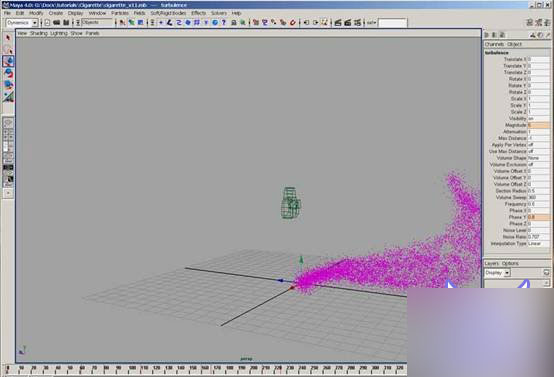554x377 pixels.
Task: Click the question mark help icon
Action: tap(223, 23)
